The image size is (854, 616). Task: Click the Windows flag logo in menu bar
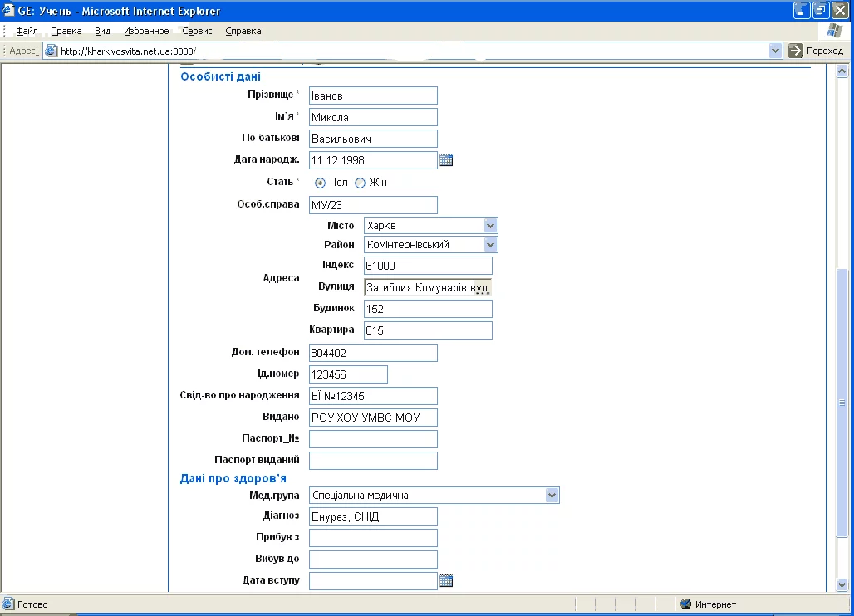pyautogui.click(x=835, y=31)
